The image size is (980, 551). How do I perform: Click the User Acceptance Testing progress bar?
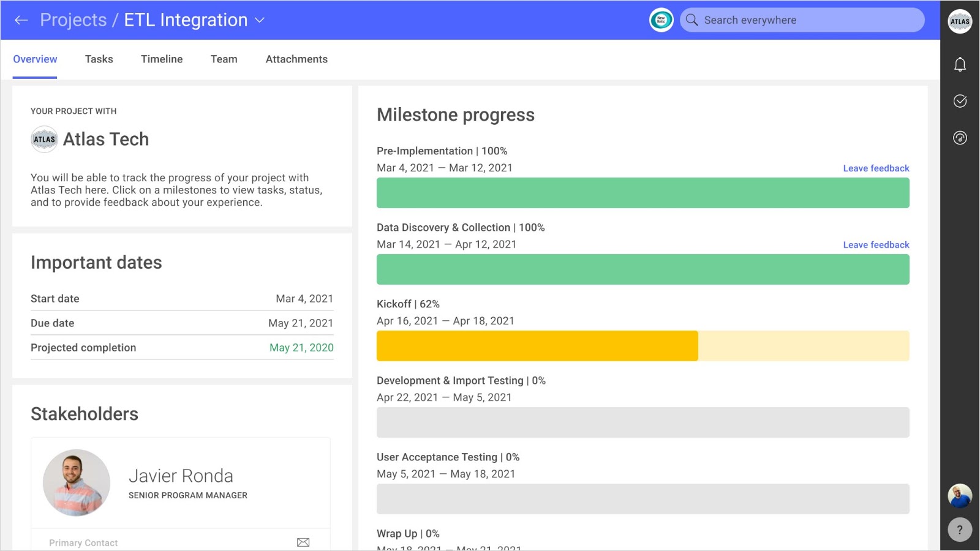(x=643, y=499)
